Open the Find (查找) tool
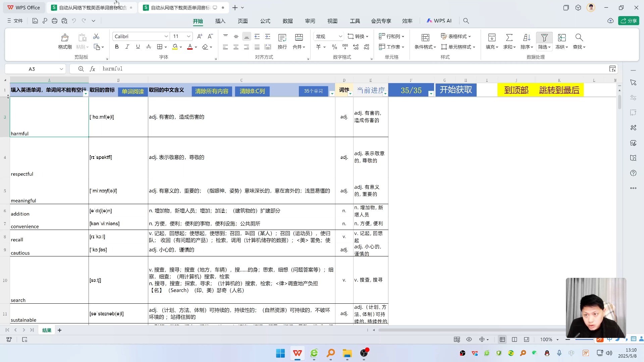Viewport: 644px width, 362px height. (x=579, y=41)
